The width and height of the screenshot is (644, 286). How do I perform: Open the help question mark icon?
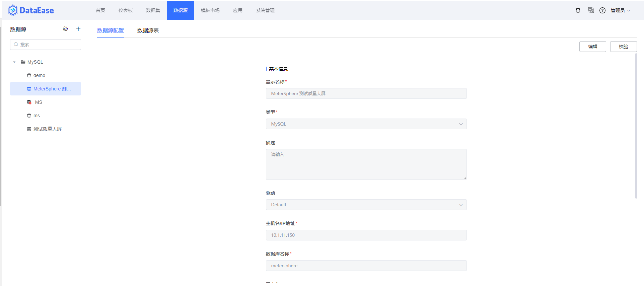coord(602,10)
